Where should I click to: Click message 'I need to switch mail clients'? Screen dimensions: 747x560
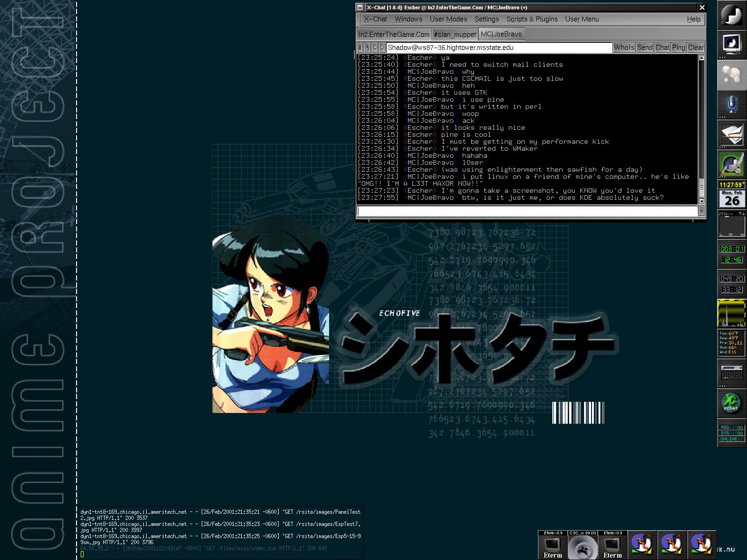[502, 65]
